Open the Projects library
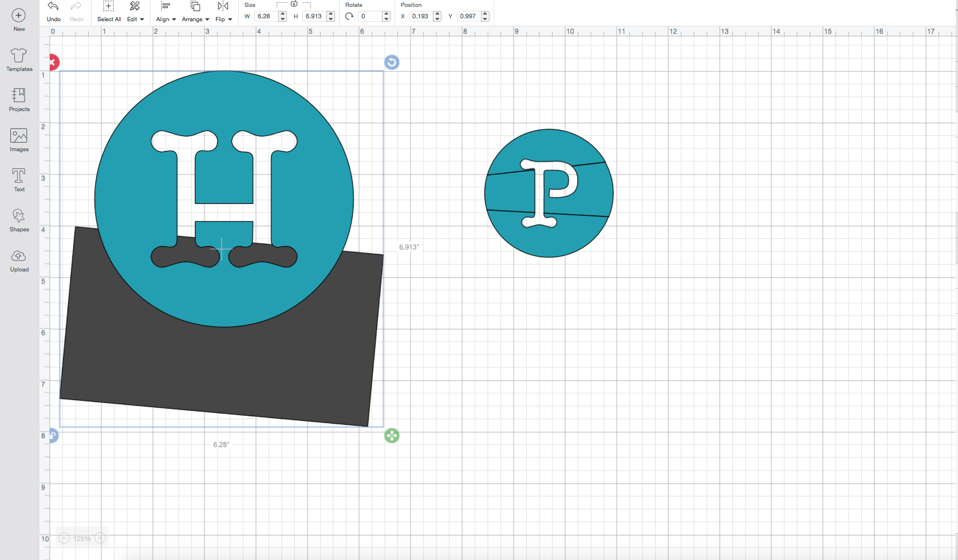Viewport: 958px width, 560px height. click(19, 100)
